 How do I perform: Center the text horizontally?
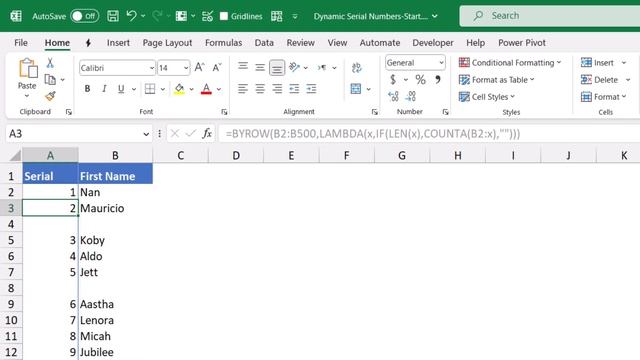click(x=260, y=89)
